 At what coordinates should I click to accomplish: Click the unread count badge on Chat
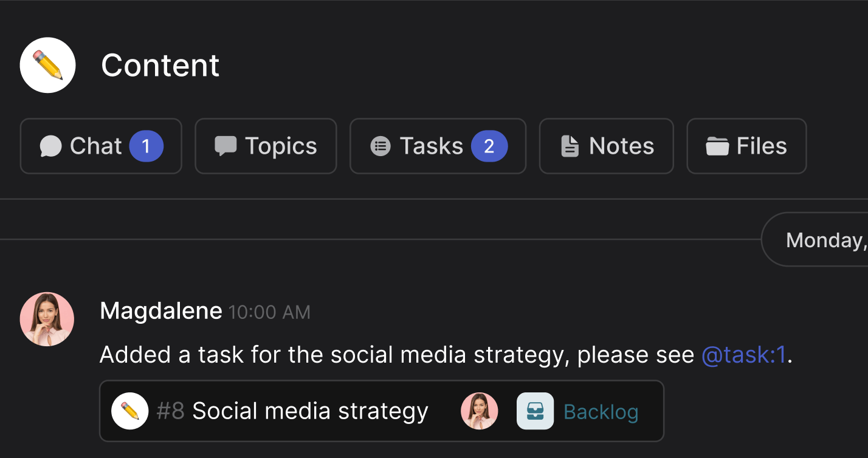pyautogui.click(x=146, y=146)
